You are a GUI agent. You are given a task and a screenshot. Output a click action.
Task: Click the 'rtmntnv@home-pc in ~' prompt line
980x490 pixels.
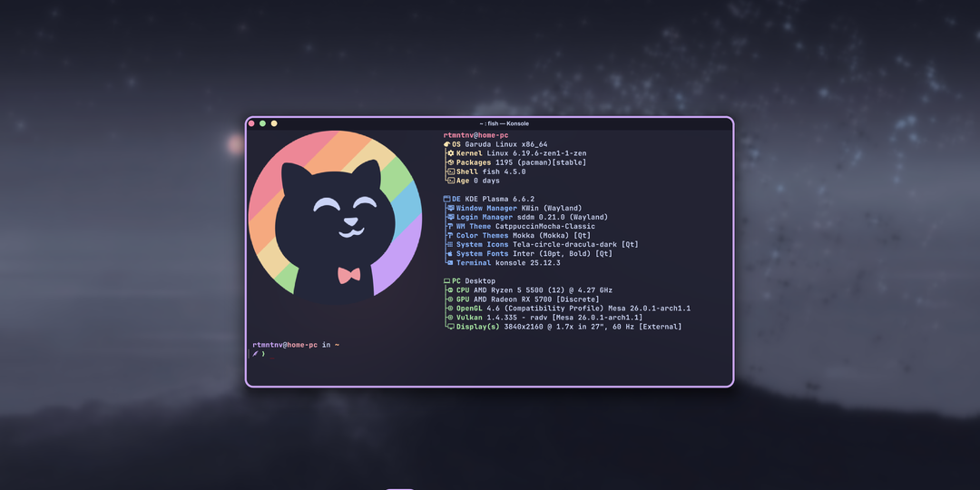(296, 345)
